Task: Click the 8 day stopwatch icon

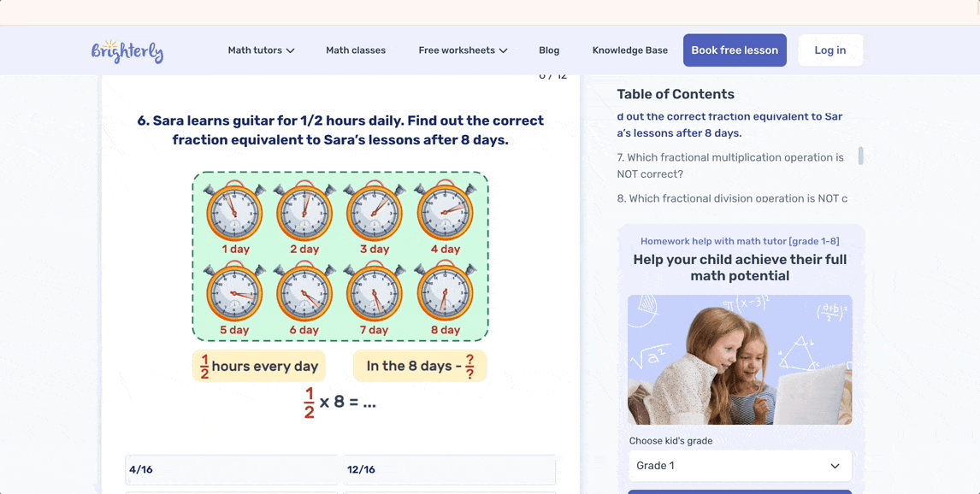Action: click(x=445, y=291)
